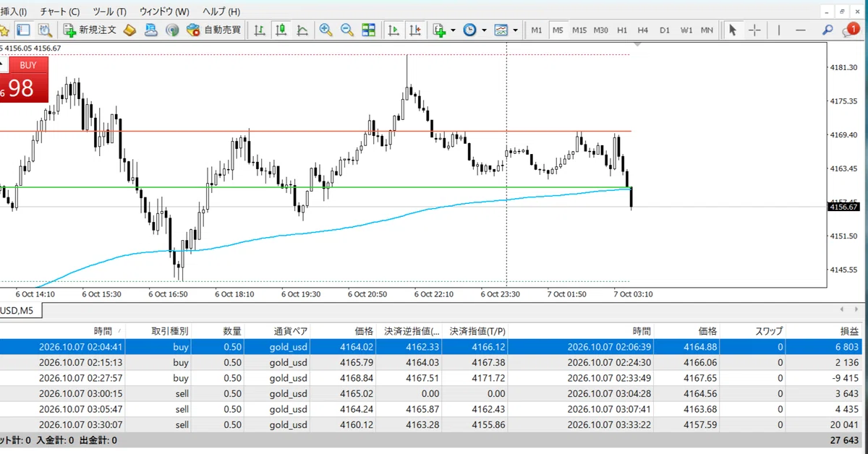
Task: Select the 02:27:57 buy trade row
Action: click(x=434, y=378)
